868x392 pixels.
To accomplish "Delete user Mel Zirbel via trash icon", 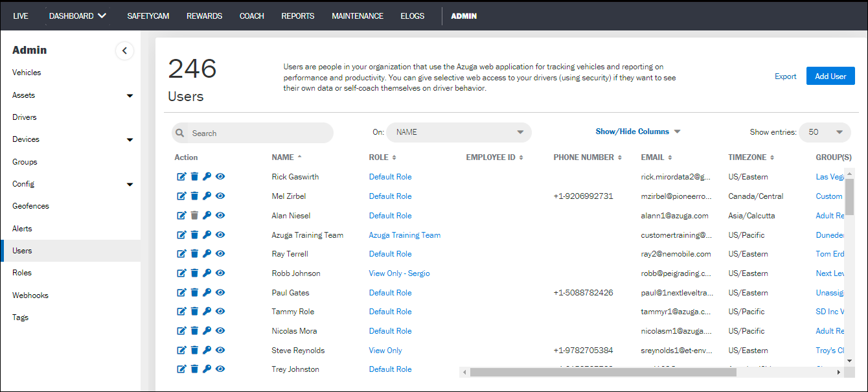I will [194, 196].
